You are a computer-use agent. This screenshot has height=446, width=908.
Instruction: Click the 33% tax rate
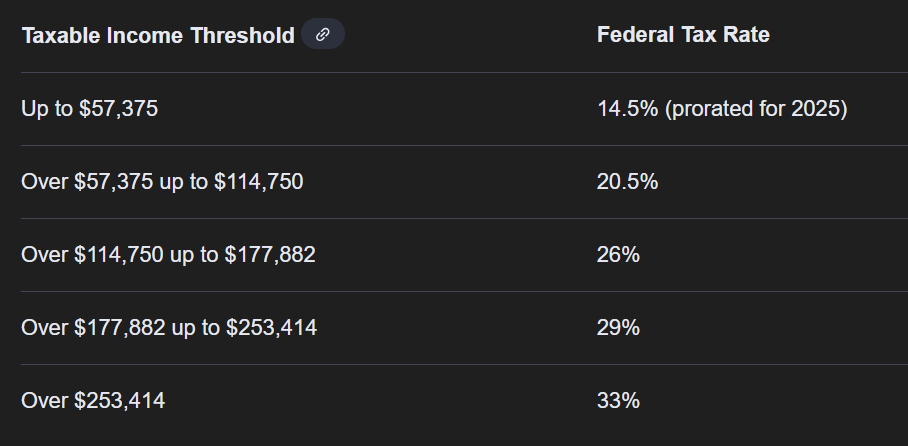(618, 401)
